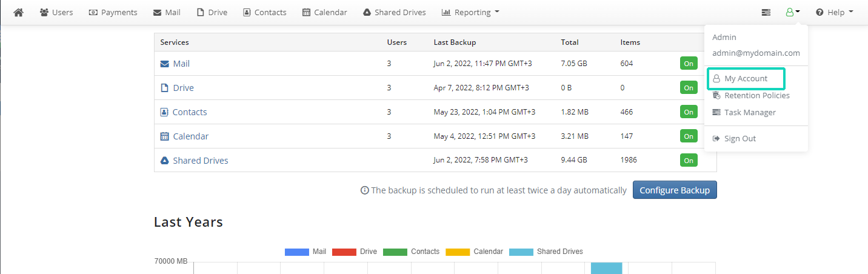The image size is (868, 274).
Task: Sign Out from the user menu
Action: pos(739,139)
